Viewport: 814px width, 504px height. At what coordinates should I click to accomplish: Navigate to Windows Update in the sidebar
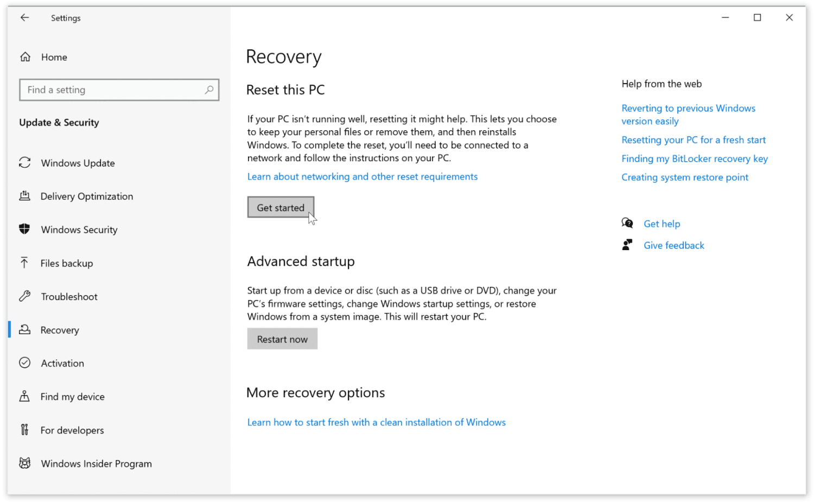click(78, 163)
